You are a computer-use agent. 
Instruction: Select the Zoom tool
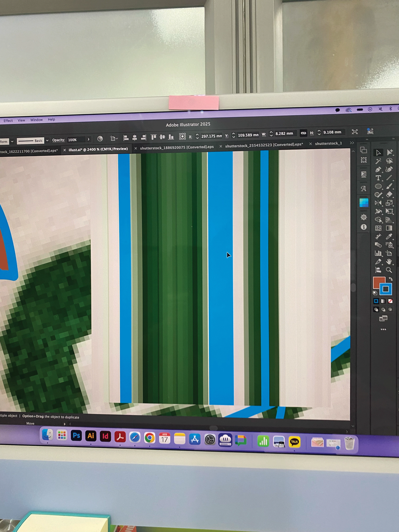(x=389, y=270)
